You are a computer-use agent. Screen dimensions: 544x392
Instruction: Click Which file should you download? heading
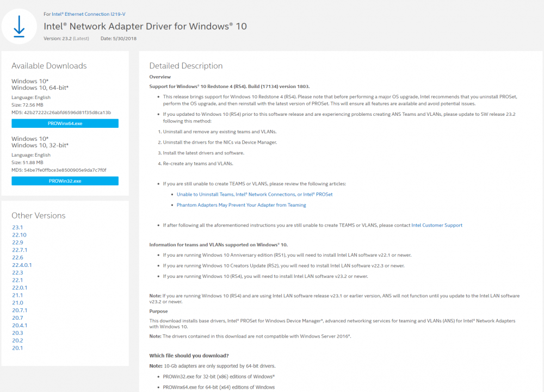189,356
